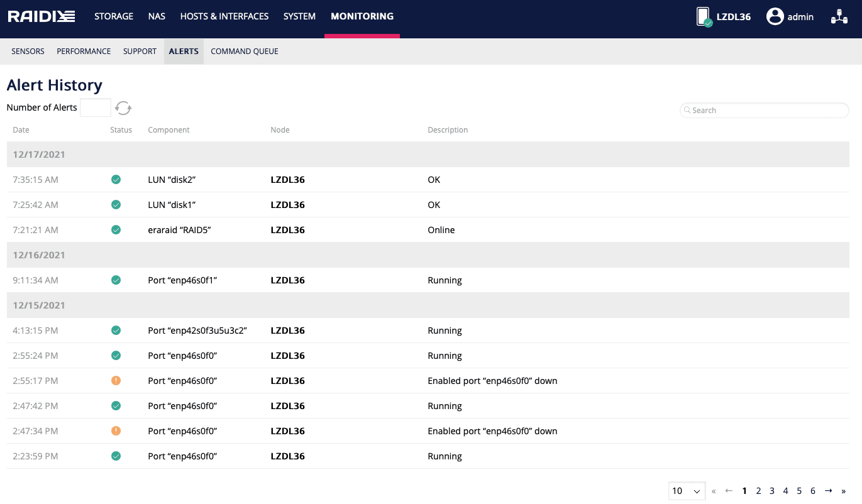Click the green status icon for LUN "disk1"
The image size is (862, 504).
tap(116, 205)
